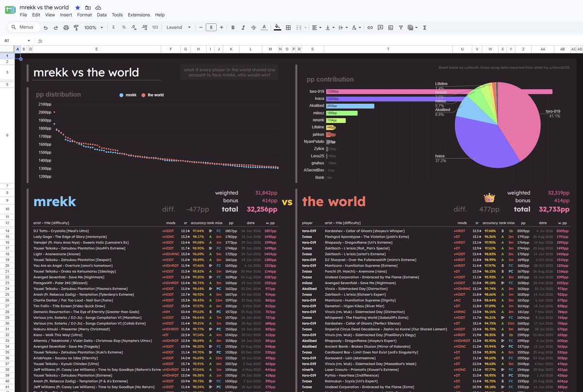Click the merge cells icon
This screenshot has width=583, height=392.
pos(298,28)
